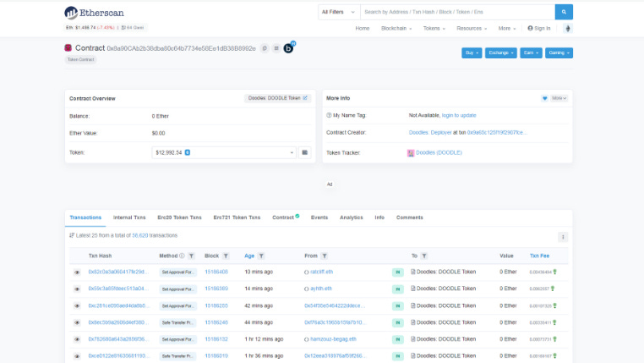
Task: Open the Contract tab
Action: point(286,217)
